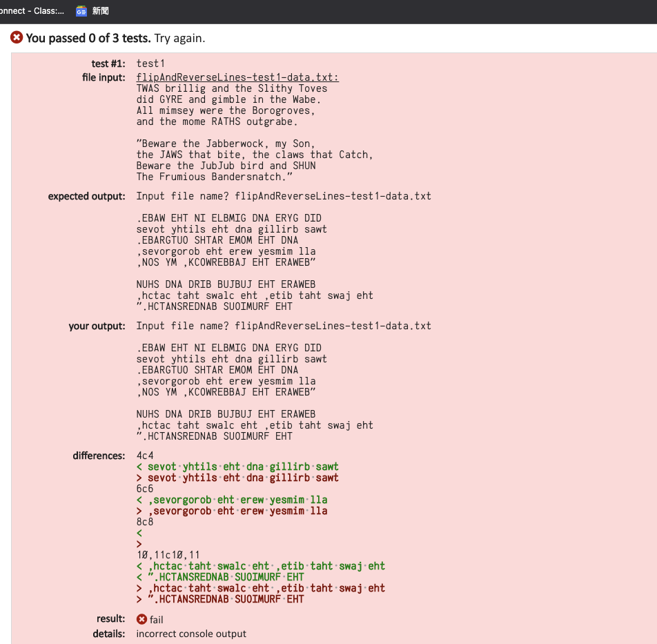Viewport: 657px width, 644px height.
Task: Click the 'incorrect console output' details text
Action: (190, 634)
